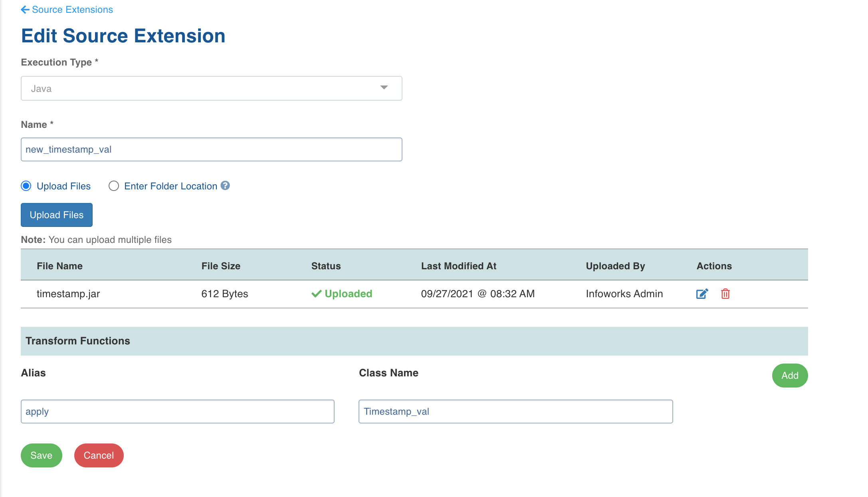Save the source extension
868x497 pixels.
[42, 455]
